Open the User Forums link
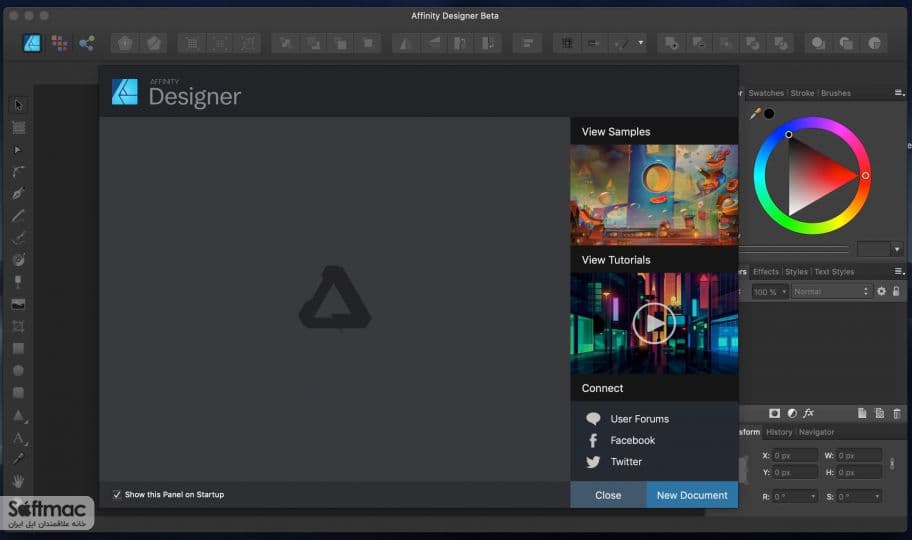 (x=639, y=419)
